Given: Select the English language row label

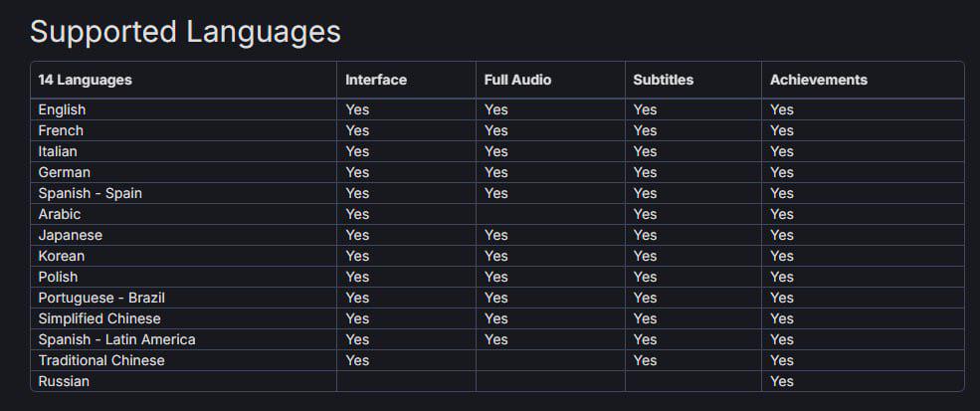Looking at the screenshot, I should [x=62, y=109].
